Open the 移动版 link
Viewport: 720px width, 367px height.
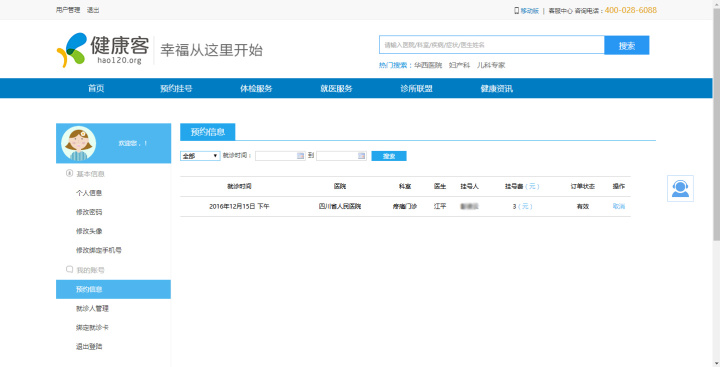[529, 11]
